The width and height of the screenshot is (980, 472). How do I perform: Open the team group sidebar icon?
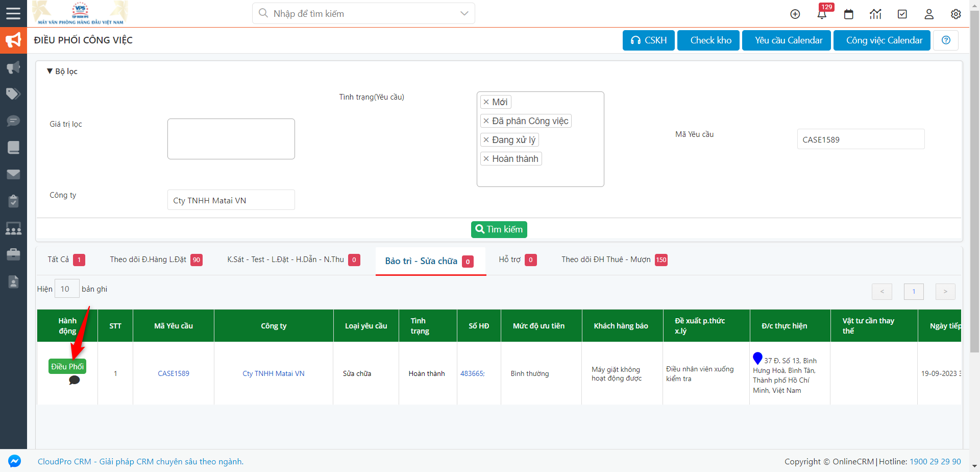point(13,228)
